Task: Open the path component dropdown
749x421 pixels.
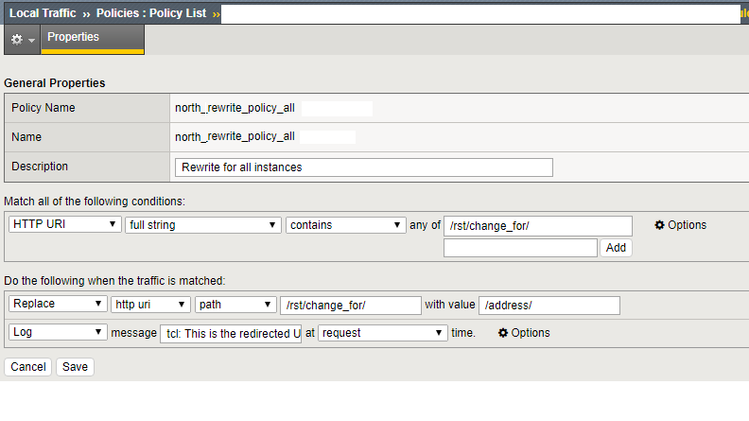Action: coord(236,305)
